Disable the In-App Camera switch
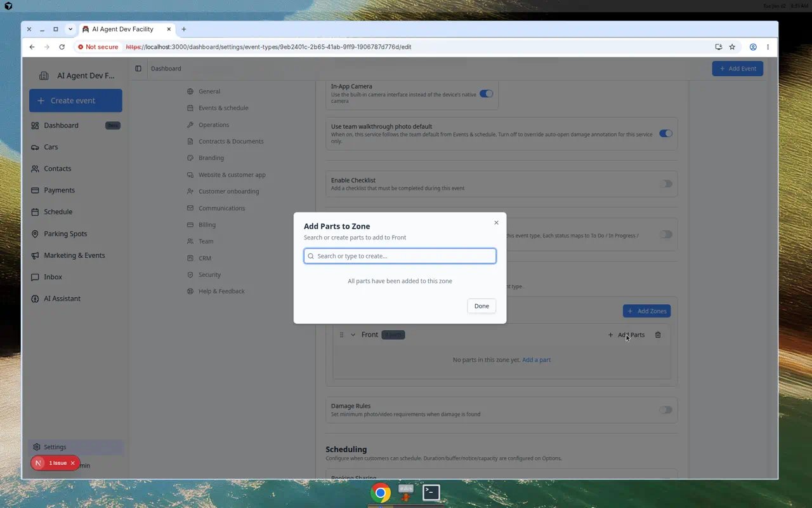812x508 pixels. tap(486, 93)
